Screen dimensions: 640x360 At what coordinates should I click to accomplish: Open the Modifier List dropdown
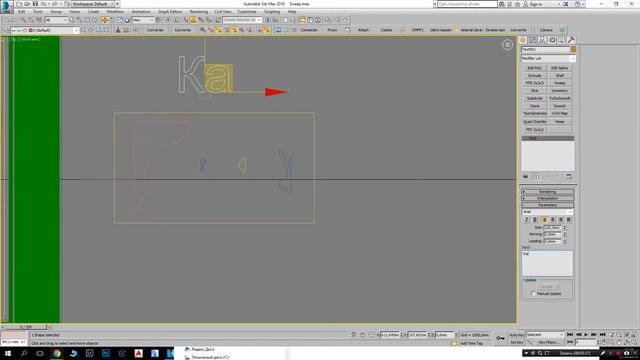pos(548,58)
